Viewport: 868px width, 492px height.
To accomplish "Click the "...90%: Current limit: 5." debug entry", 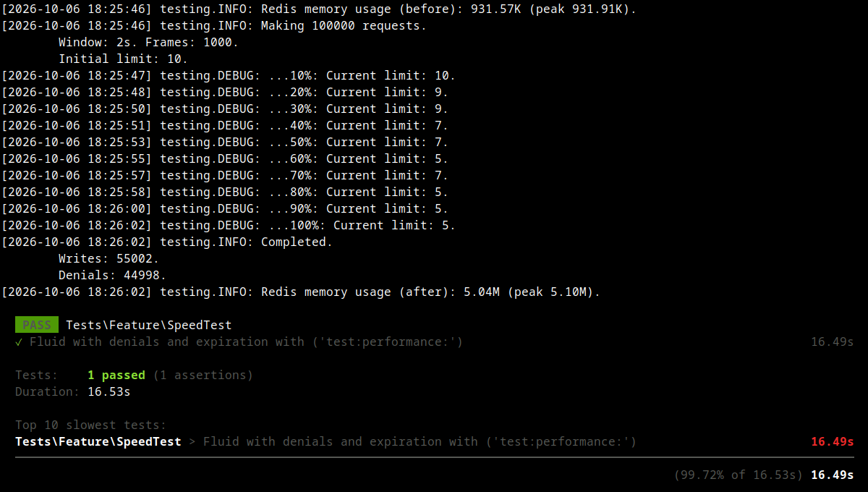I will (225, 209).
